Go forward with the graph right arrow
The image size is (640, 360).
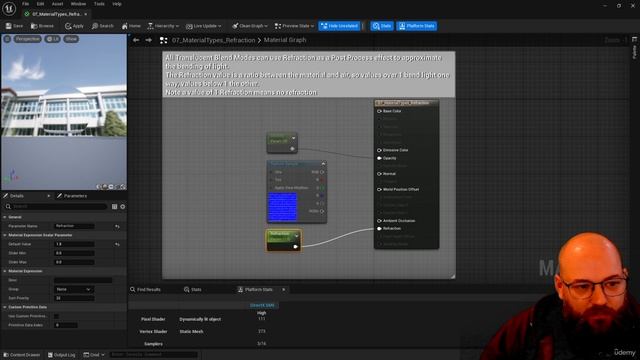pyautogui.click(x=149, y=40)
